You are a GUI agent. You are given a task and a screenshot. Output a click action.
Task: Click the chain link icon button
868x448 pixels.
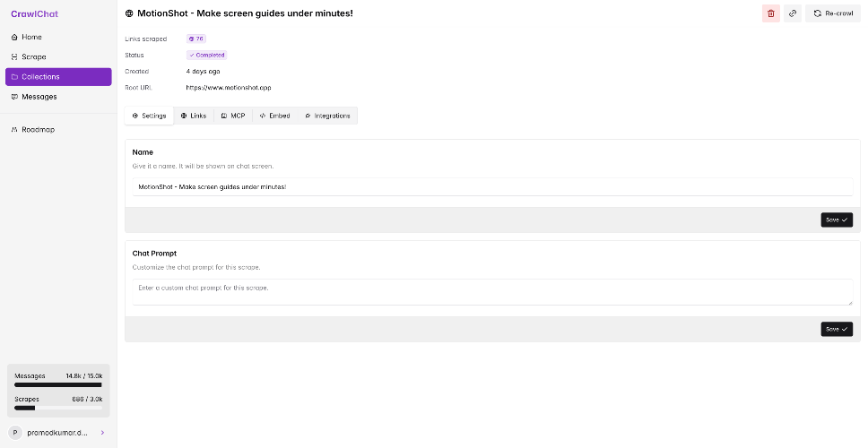point(793,13)
